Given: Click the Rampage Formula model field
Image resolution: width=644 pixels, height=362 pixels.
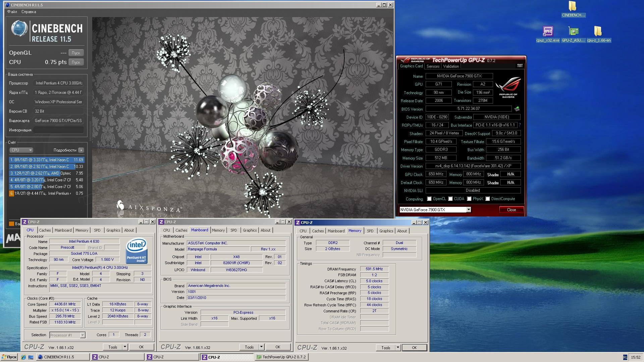Looking at the screenshot, I should [x=218, y=249].
